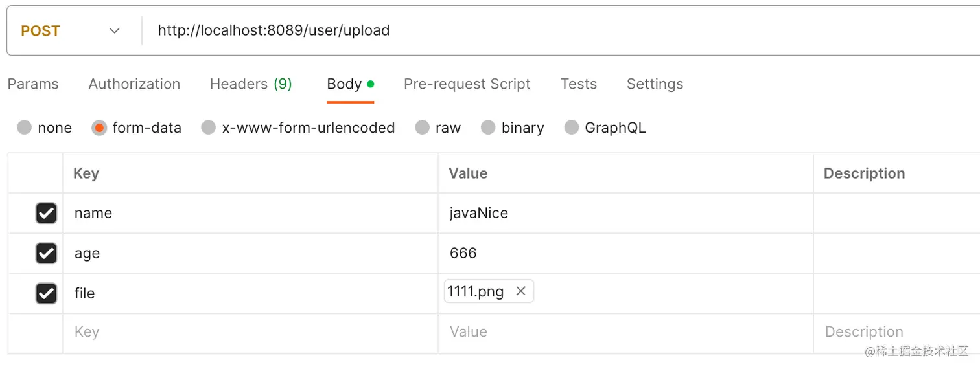Remove the 1111.png file attachment

pyautogui.click(x=520, y=291)
